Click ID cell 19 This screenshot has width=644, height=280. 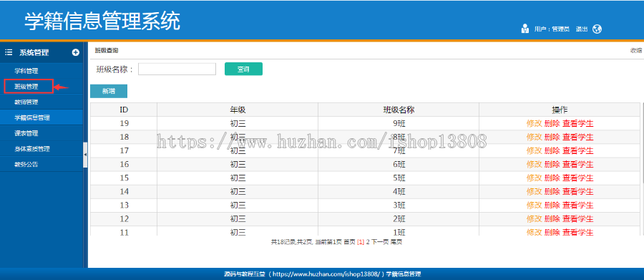coord(124,123)
